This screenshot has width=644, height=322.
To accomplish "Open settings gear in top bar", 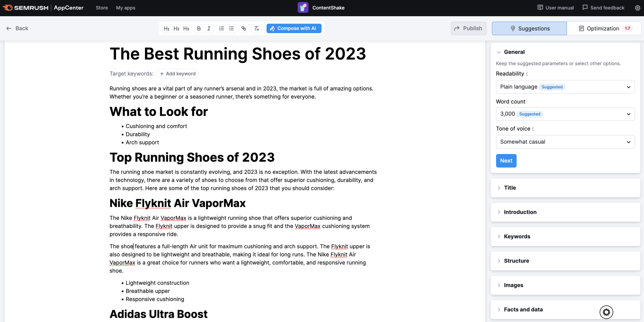I will pos(637,8).
